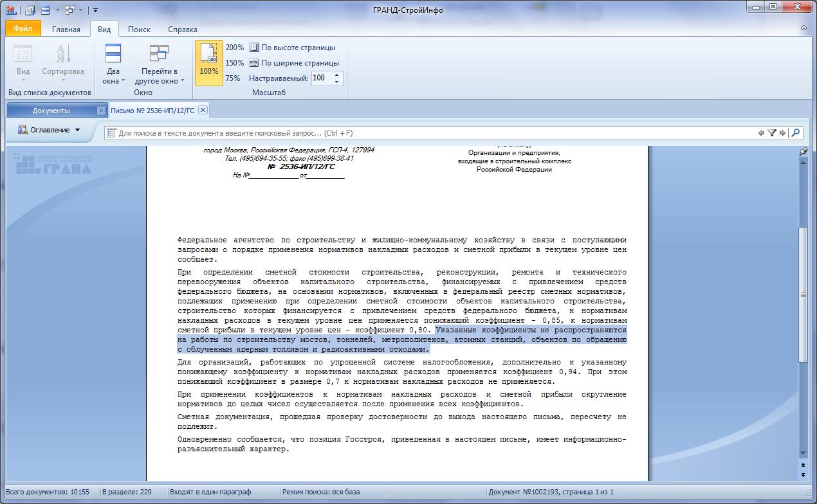Click the documents stack icon in quick access toolbar

pyautogui.click(x=30, y=10)
